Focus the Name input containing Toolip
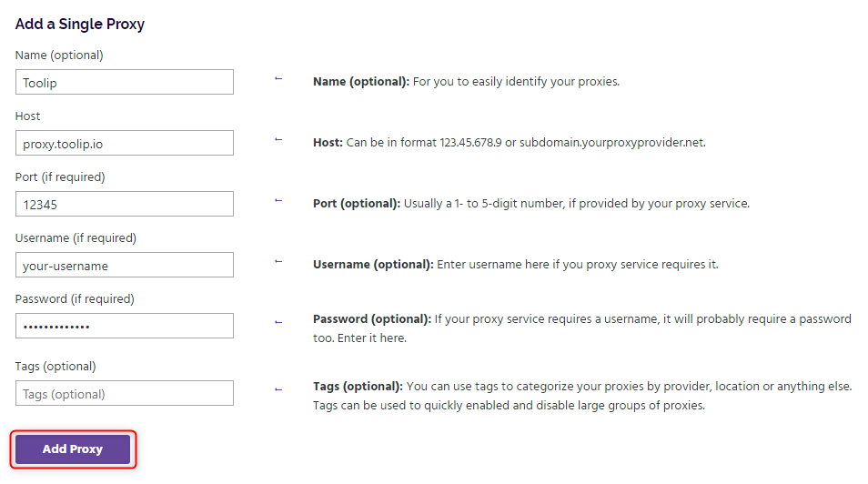 [x=125, y=82]
